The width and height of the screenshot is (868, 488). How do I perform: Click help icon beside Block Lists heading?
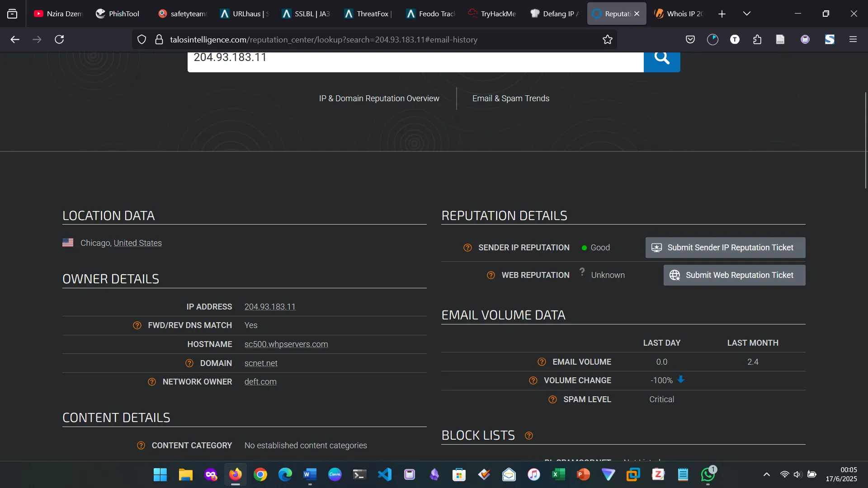528,436
